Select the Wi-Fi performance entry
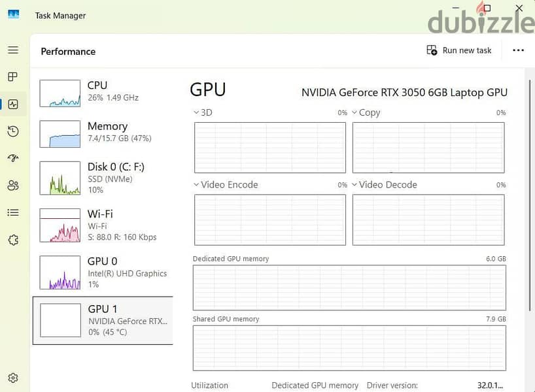 [x=103, y=225]
